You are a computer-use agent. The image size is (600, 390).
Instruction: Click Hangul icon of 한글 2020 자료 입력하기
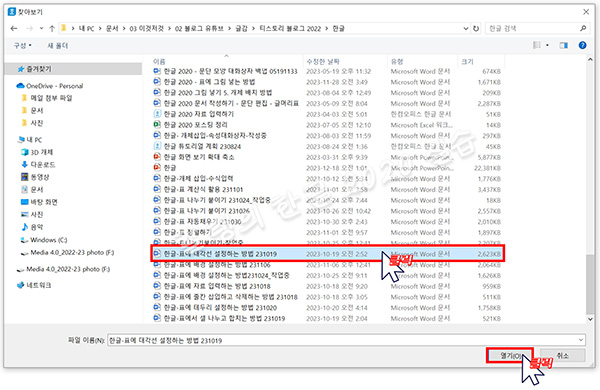coord(157,114)
